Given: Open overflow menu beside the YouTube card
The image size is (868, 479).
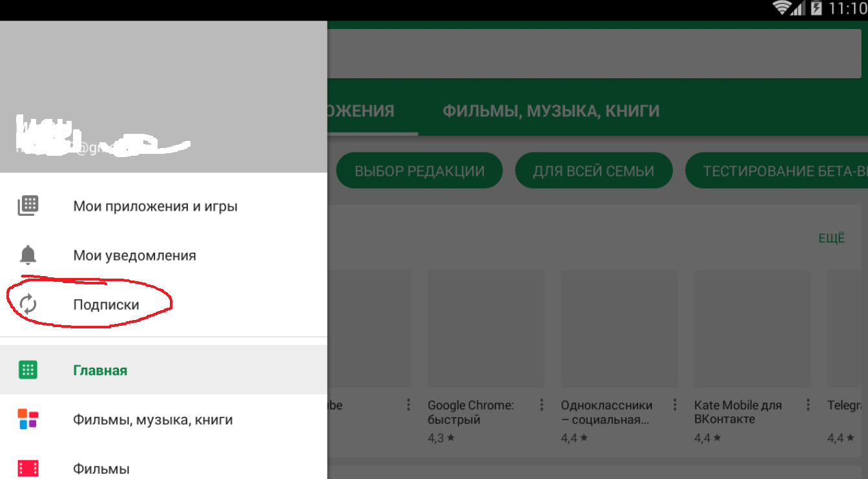Looking at the screenshot, I should (x=409, y=405).
